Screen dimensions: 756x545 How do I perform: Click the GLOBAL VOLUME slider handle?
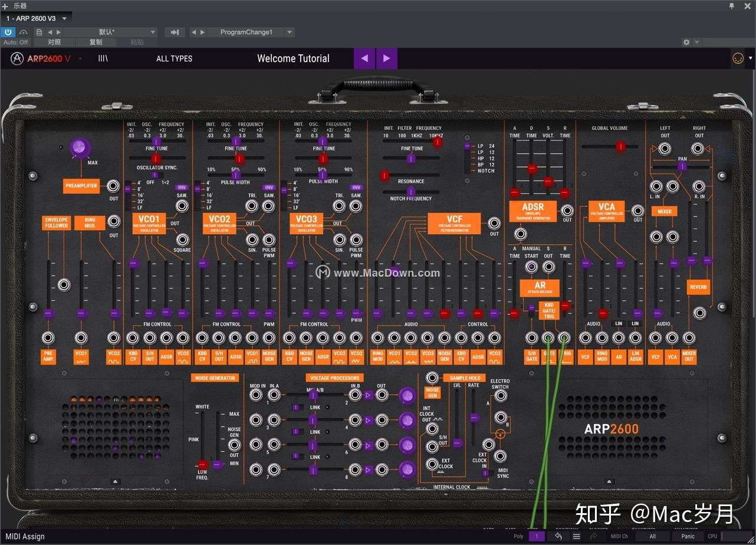(620, 146)
